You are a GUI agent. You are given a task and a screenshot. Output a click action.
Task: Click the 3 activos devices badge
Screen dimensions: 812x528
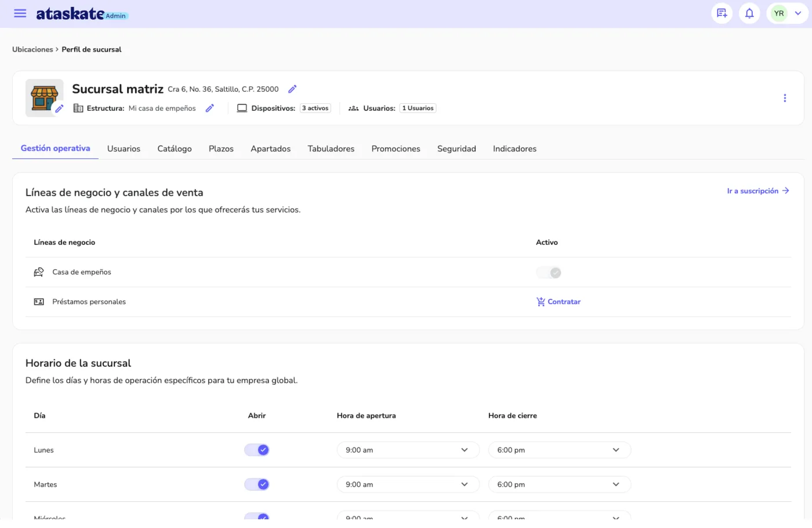316,108
